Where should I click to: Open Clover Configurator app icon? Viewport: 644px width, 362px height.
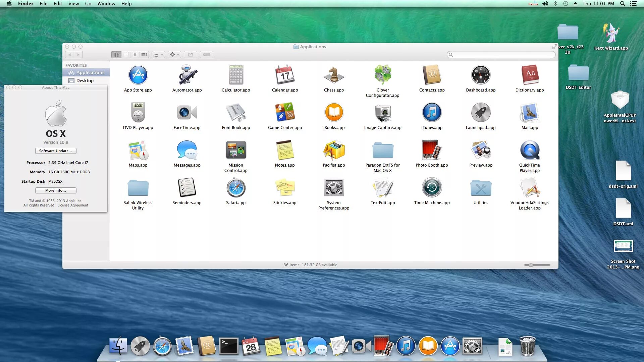[383, 75]
